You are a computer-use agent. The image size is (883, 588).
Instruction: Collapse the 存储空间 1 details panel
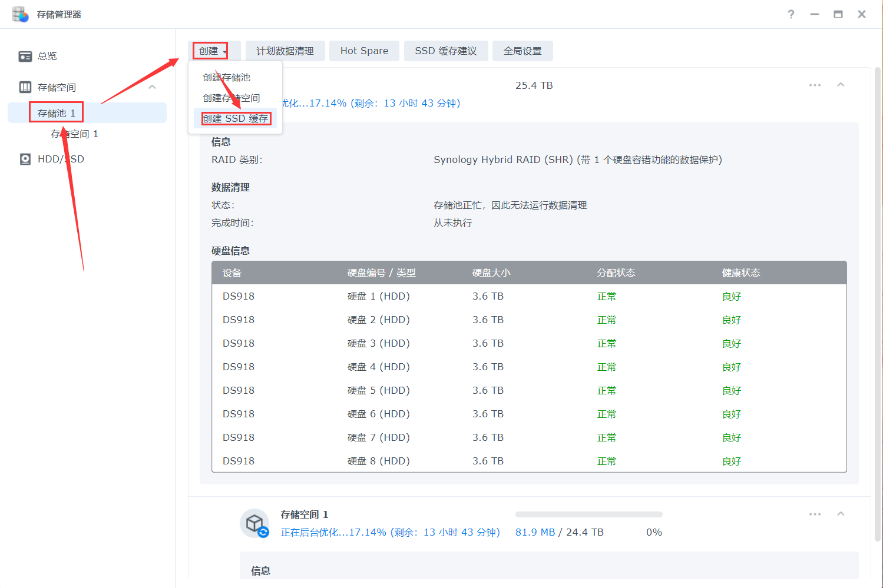click(841, 514)
